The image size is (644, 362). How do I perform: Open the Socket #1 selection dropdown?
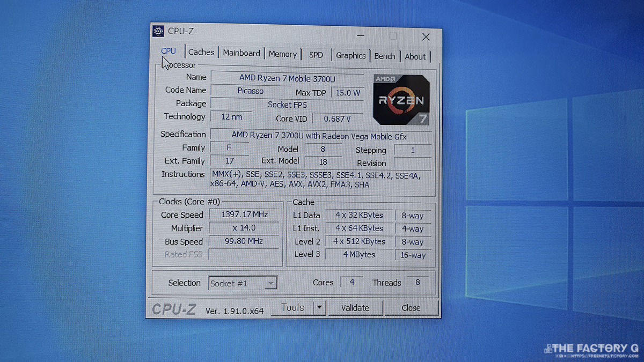point(243,283)
